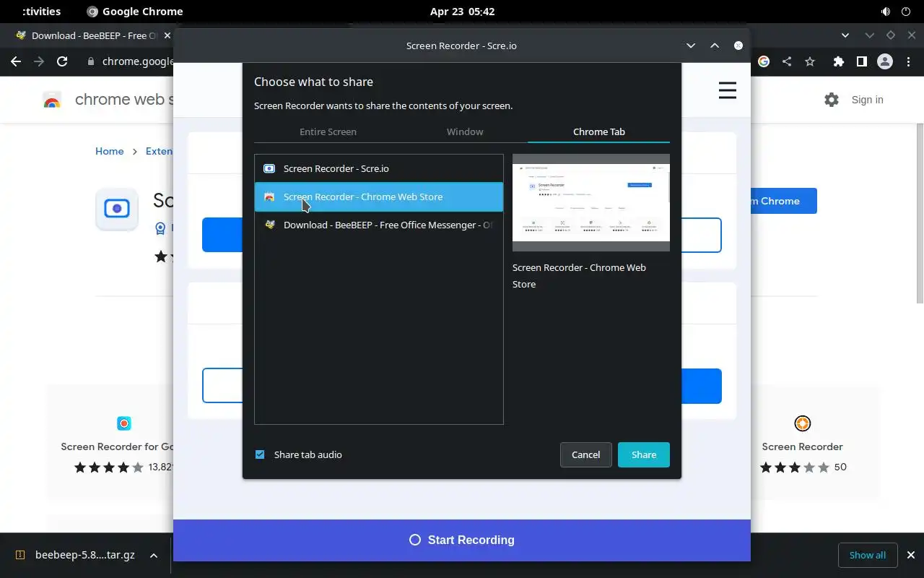
Task: Toggle Chrome side panel icon
Action: 861,61
